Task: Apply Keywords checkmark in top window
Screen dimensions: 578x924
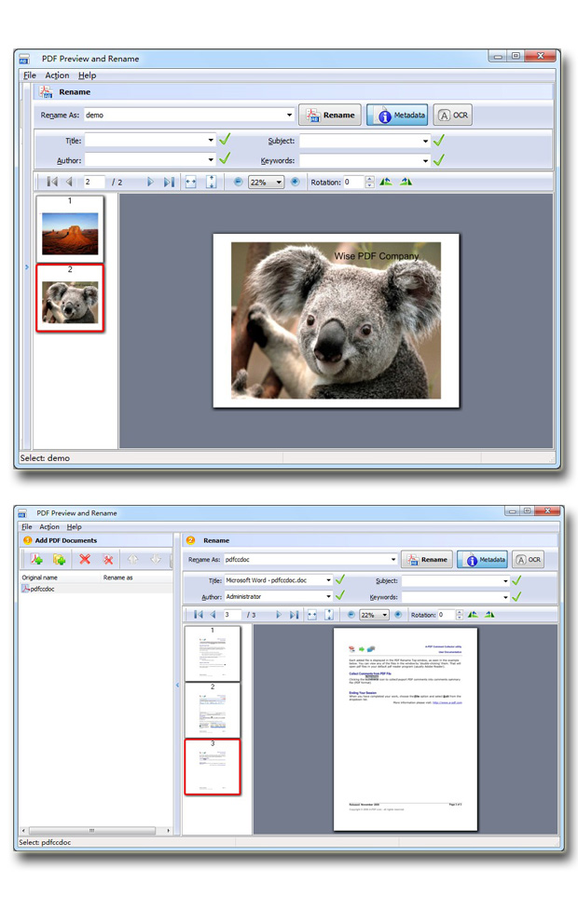Action: click(x=439, y=159)
